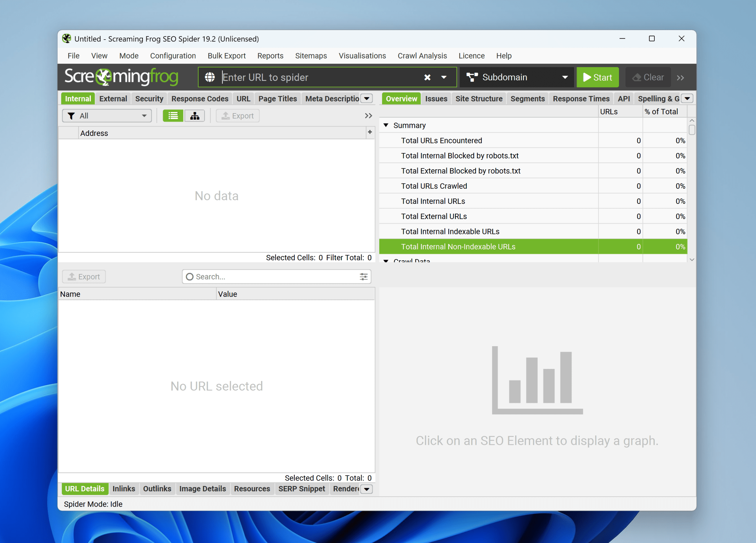Switch to the API tab

coord(624,98)
